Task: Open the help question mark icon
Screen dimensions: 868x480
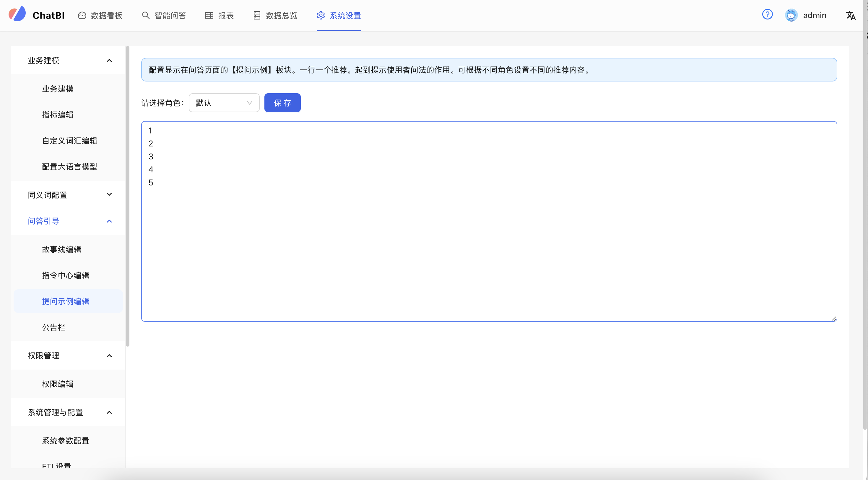Action: [767, 14]
